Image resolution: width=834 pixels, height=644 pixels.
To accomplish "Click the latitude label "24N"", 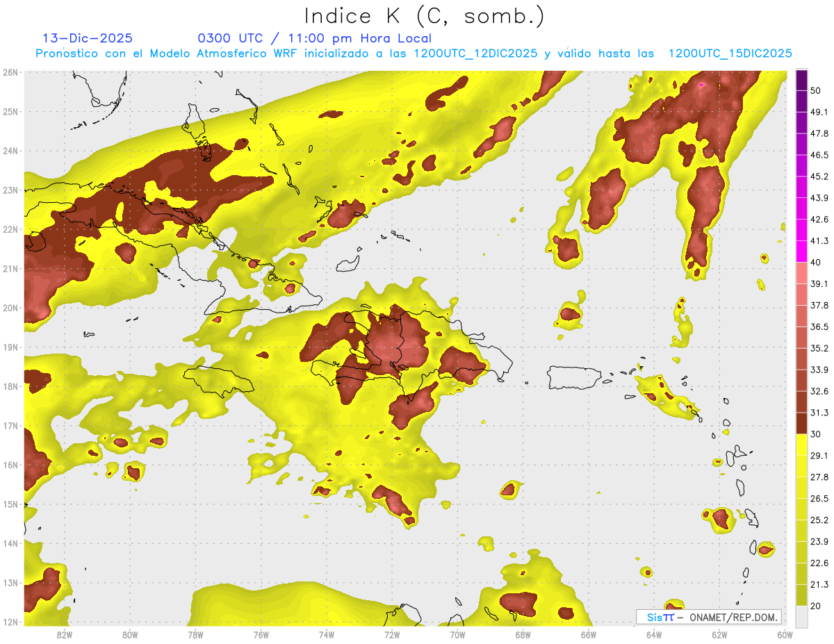I will point(10,151).
